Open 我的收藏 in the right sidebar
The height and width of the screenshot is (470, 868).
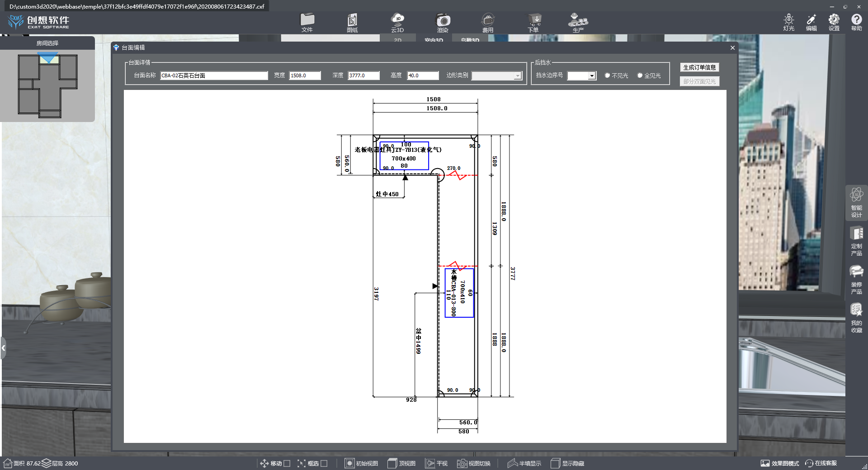[856, 318]
